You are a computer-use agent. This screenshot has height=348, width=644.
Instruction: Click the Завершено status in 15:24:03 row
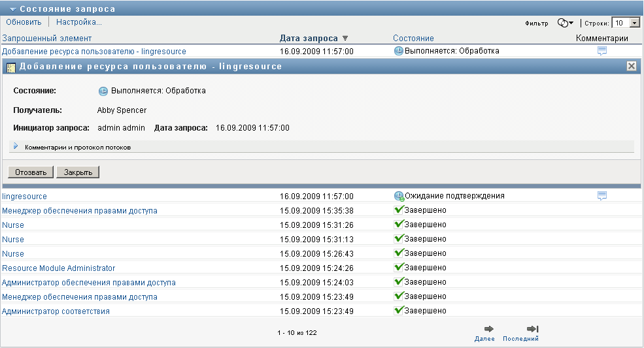[426, 282]
